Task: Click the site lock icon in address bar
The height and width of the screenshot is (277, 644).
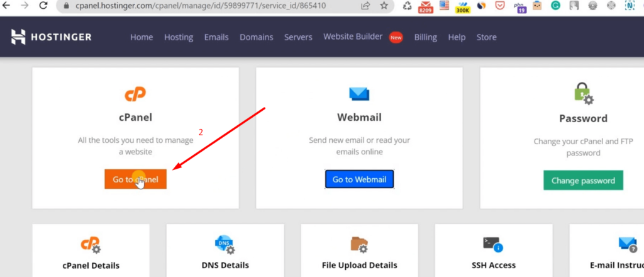Action: point(67,6)
